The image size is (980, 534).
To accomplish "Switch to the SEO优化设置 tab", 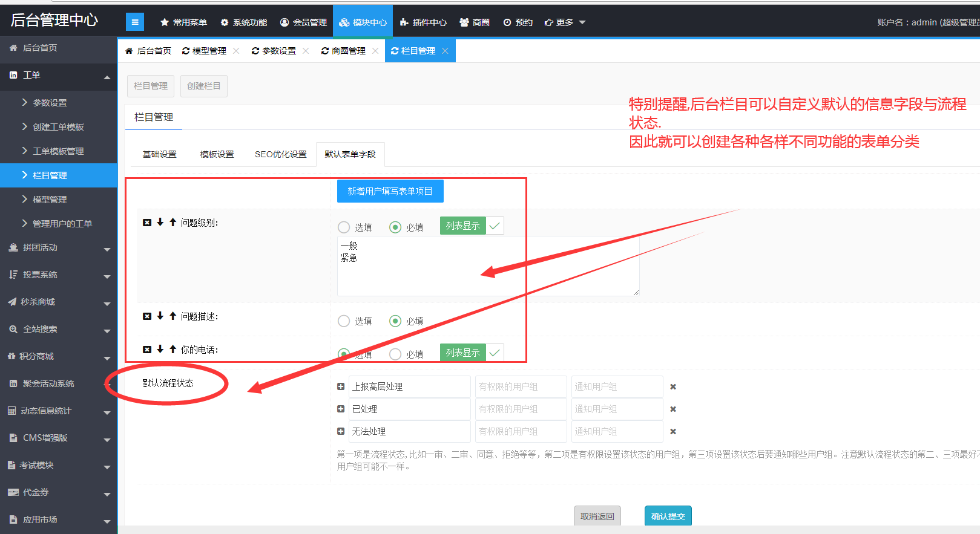I will [280, 154].
